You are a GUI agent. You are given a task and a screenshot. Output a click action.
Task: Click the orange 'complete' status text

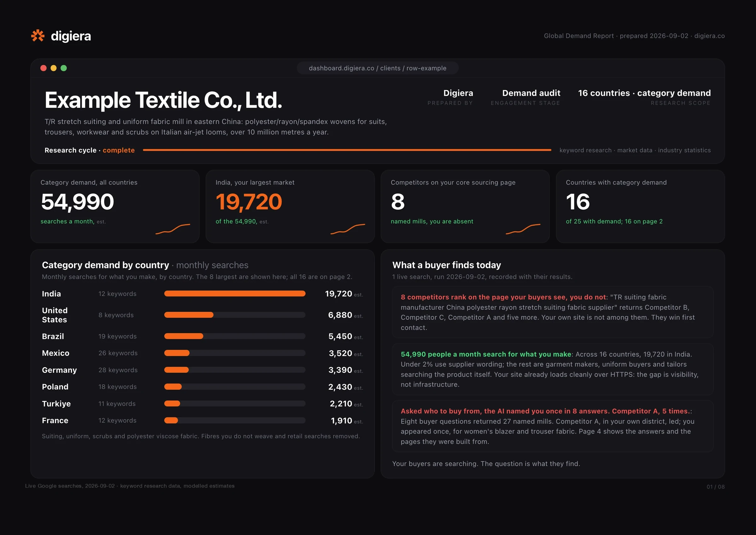[118, 150]
